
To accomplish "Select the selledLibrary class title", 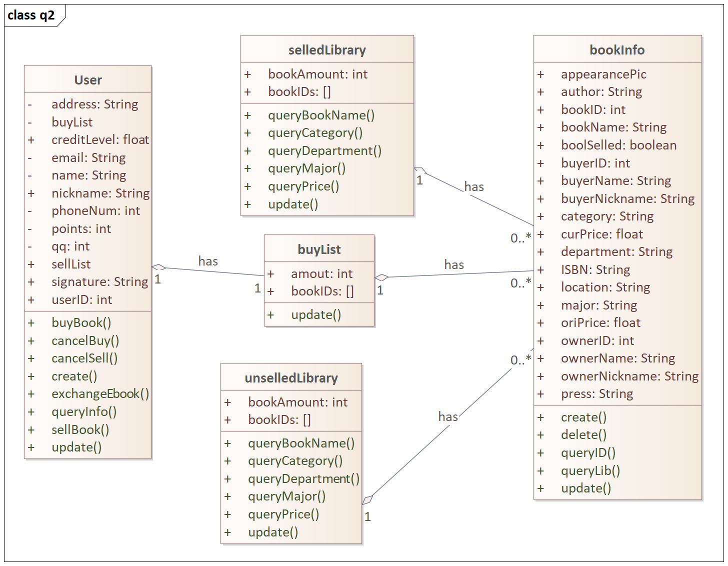I will pos(327,50).
